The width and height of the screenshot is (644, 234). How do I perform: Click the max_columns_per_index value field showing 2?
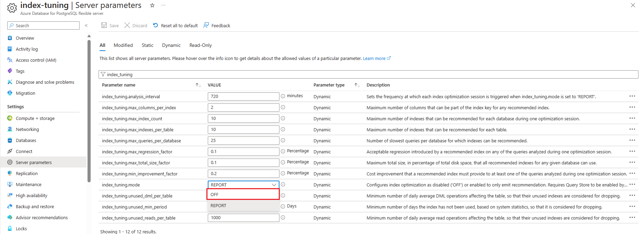coord(244,108)
